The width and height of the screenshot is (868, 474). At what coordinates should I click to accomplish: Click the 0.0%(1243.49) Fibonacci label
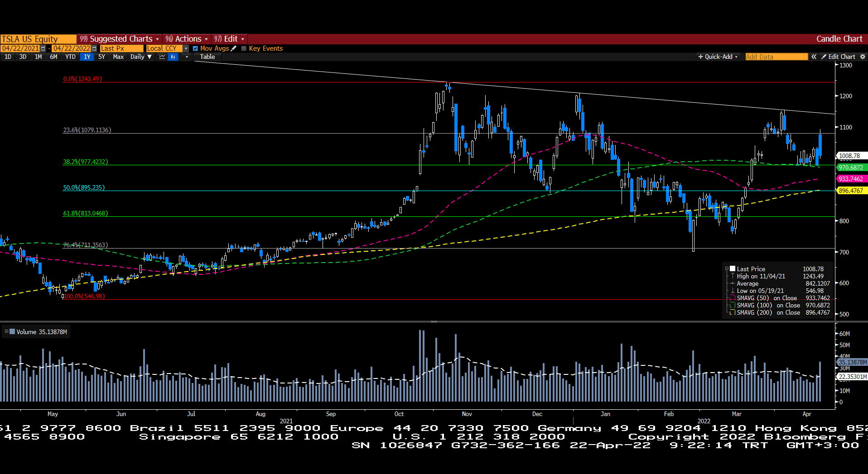point(82,79)
